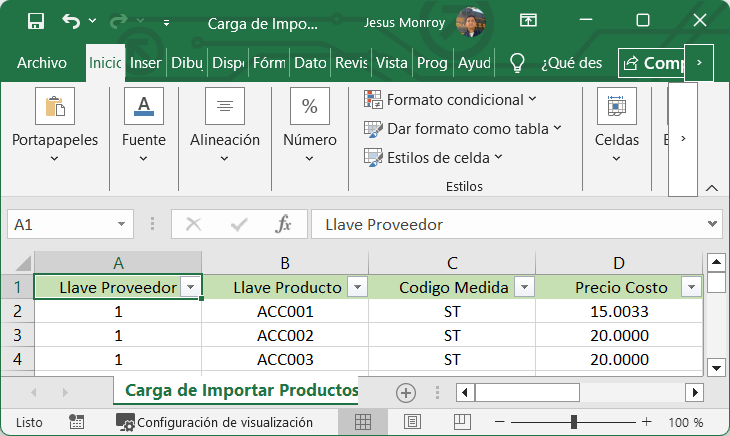
Task: Switch to Page Break Preview view
Action: 462,422
